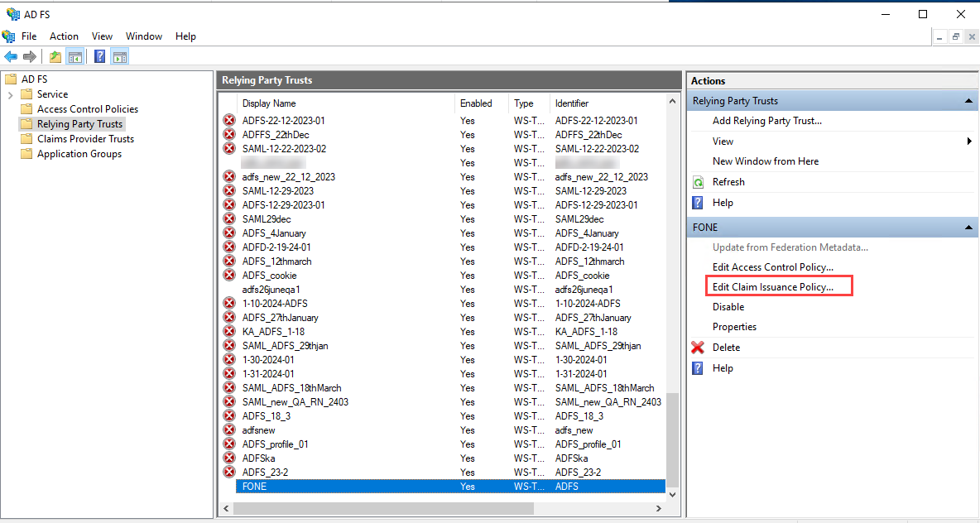Image resolution: width=980 pixels, height=523 pixels.
Task: Open the Action menu
Action: point(65,36)
